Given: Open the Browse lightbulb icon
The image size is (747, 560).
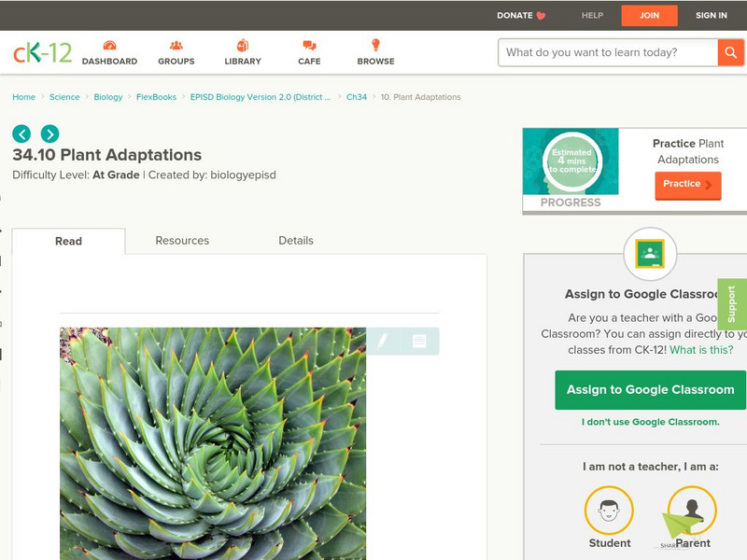Looking at the screenshot, I should click(x=376, y=45).
